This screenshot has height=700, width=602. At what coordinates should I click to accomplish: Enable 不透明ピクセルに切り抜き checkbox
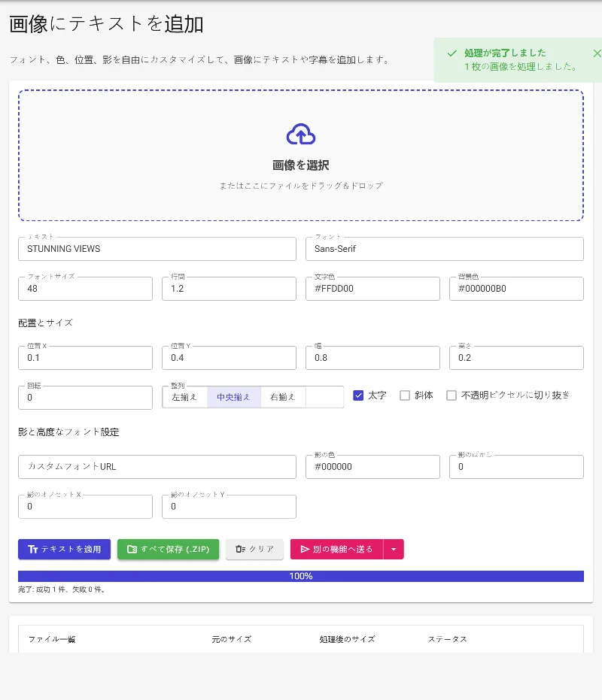451,395
